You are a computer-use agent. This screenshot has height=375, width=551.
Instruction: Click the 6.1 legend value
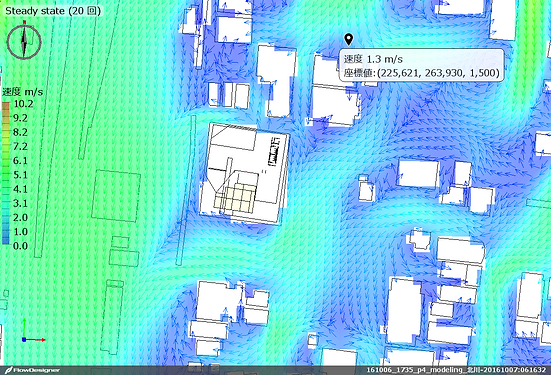pyautogui.click(x=20, y=161)
